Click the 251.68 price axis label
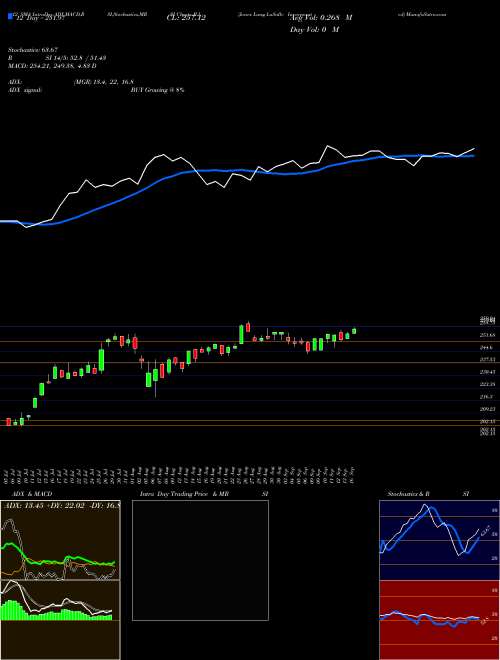The height and width of the screenshot is (660, 500). 488,335
